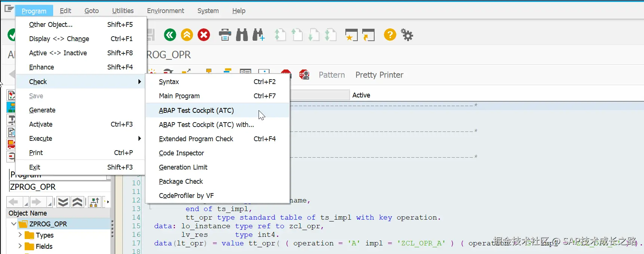Click the yellow Exit up-arrow icon

coord(187,35)
